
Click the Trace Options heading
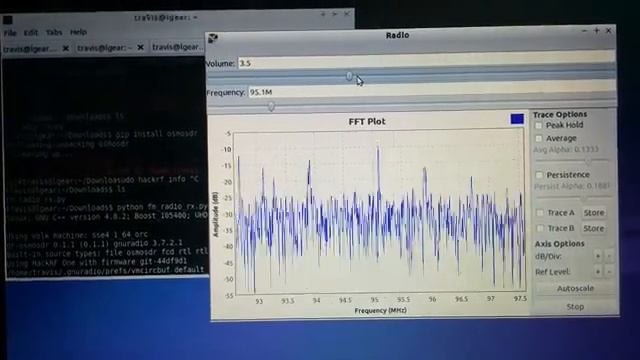(x=560, y=115)
